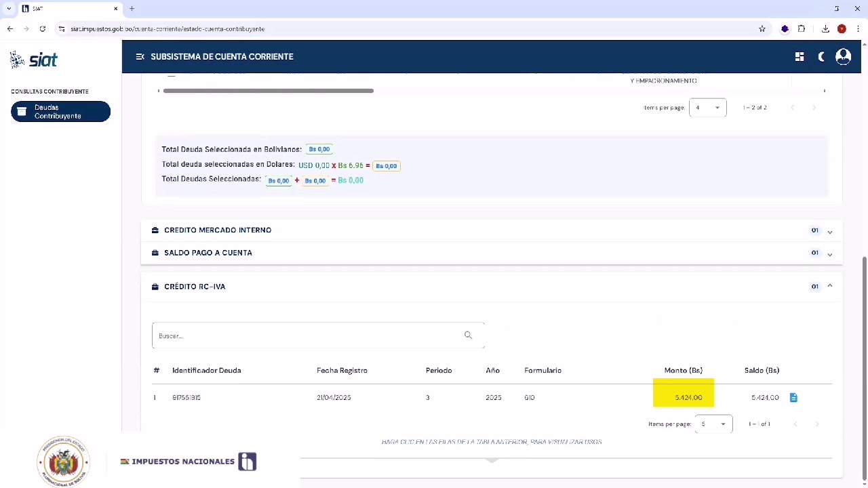Viewport: 868px width, 488px height.
Task: Click the briefcase icon beside SALDO PAGO A CUENTA
Action: (155, 253)
